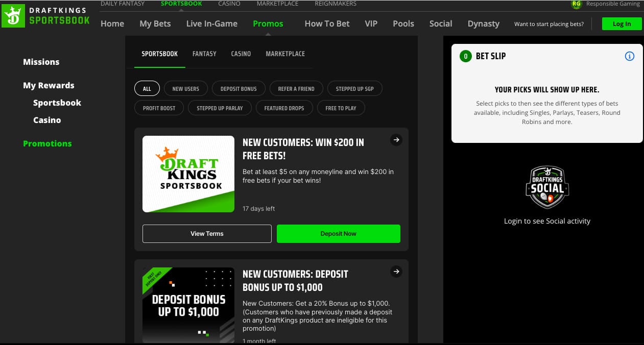644x345 pixels.
Task: Filter promos by Free To Play
Action: click(x=341, y=108)
